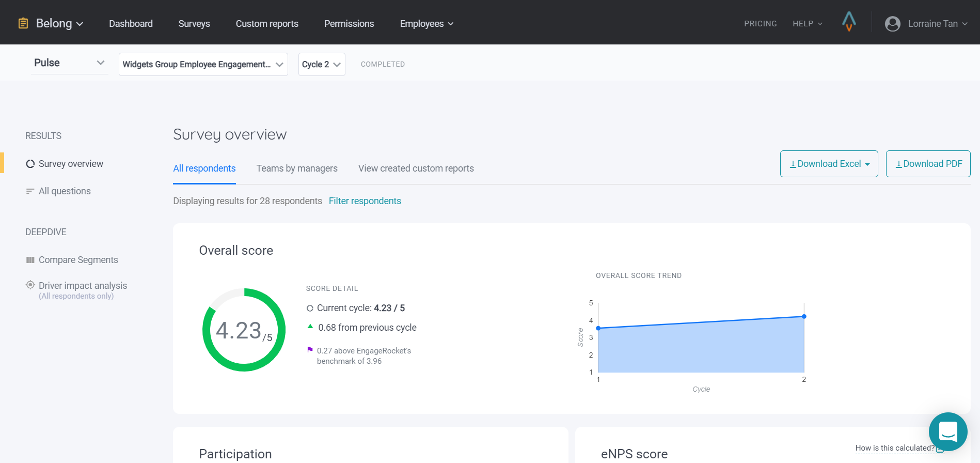This screenshot has height=463, width=980.
Task: Switch to Teams by managers tab
Action: (x=297, y=168)
